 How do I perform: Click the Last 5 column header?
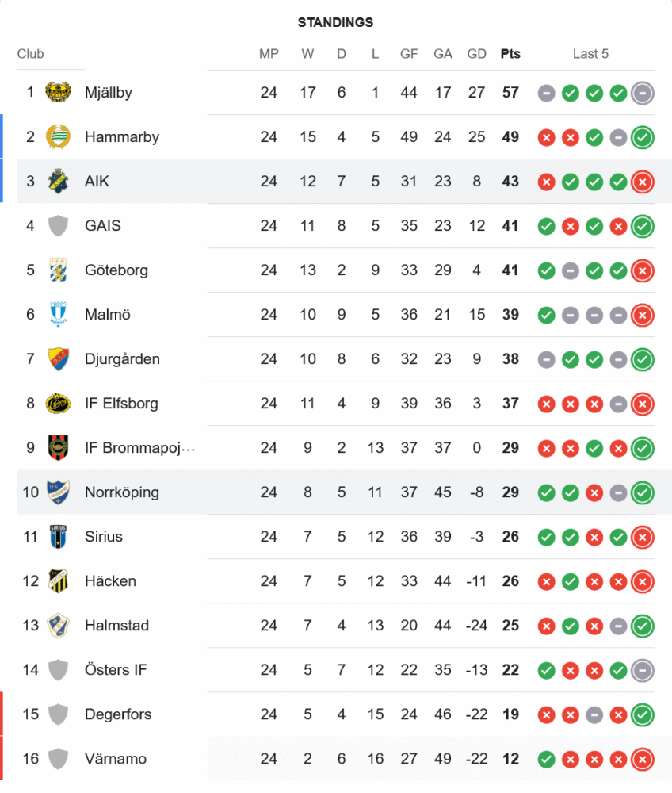[x=590, y=54]
